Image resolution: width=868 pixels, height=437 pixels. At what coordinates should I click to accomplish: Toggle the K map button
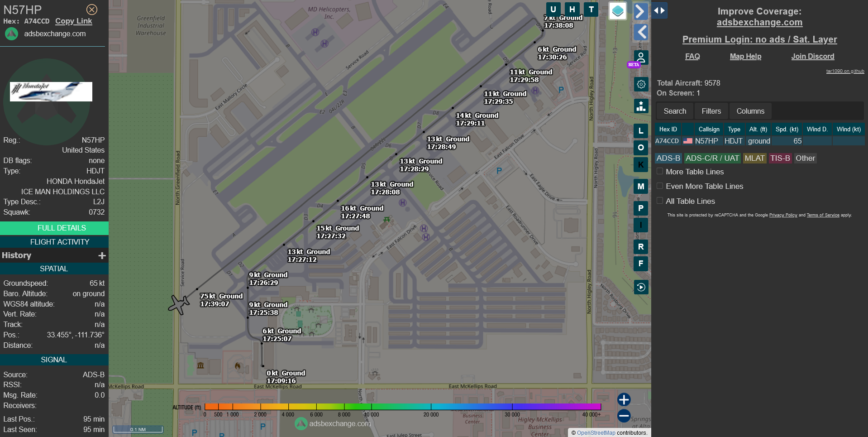(x=641, y=164)
